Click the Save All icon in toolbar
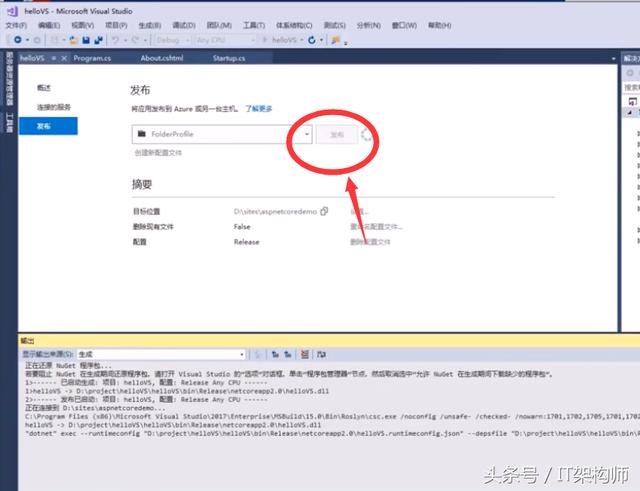This screenshot has height=491, width=640. tap(98, 40)
